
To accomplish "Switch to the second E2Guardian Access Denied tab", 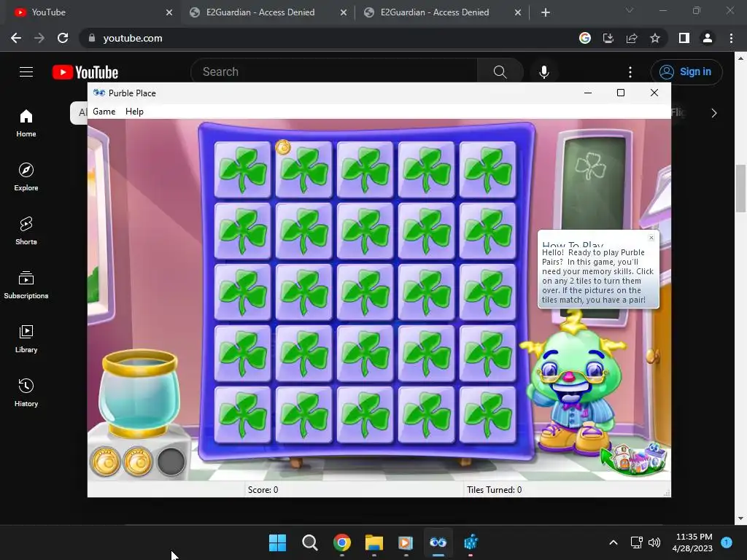I will [x=441, y=12].
